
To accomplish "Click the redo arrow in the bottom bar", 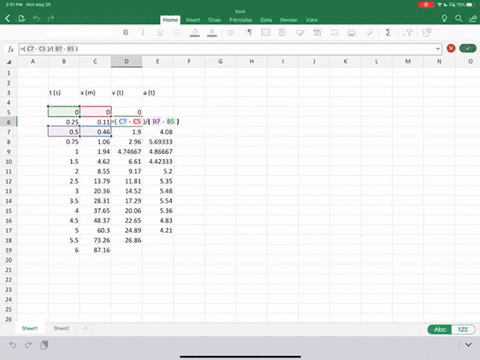I will click(28, 344).
